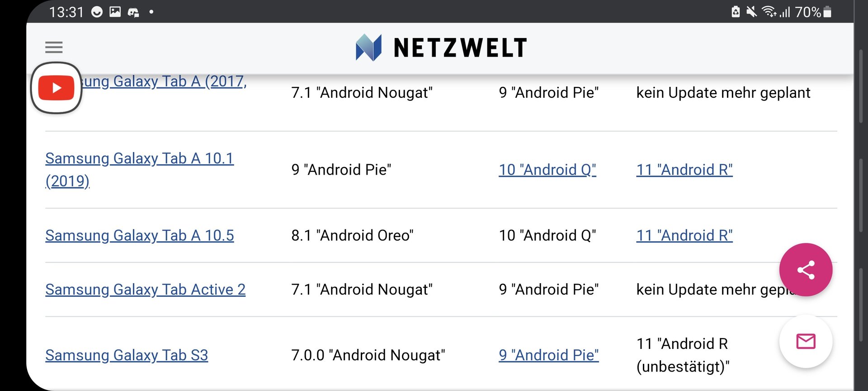Image resolution: width=868 pixels, height=391 pixels.
Task: Follow the 9 "Android Pie" link for Tab S3
Action: (549, 355)
